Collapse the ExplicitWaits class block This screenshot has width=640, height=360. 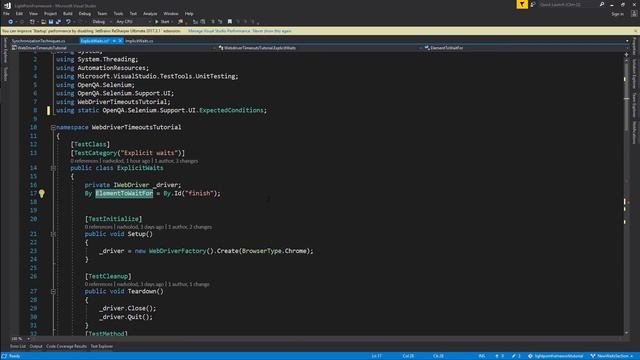pyautogui.click(x=53, y=168)
